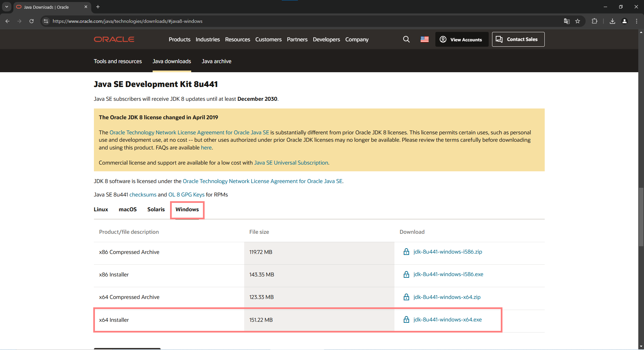Switch to the Linux downloads tab
This screenshot has height=350, width=644.
pyautogui.click(x=101, y=209)
